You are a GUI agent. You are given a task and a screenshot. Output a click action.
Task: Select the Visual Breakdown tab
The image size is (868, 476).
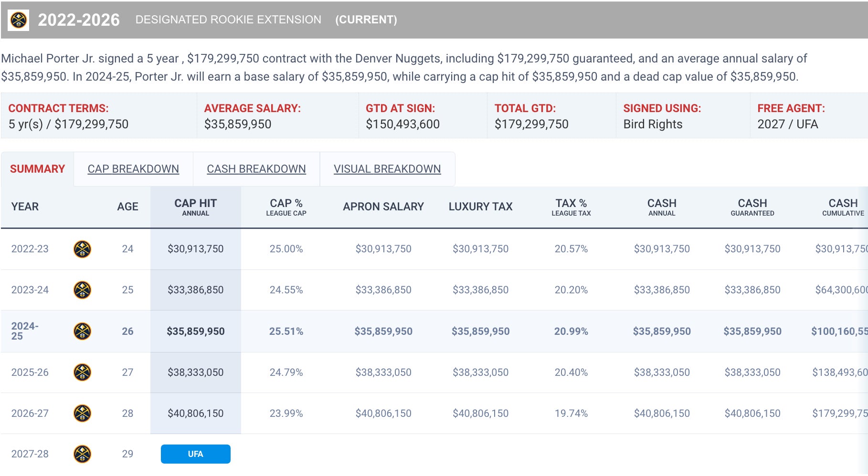pyautogui.click(x=387, y=169)
